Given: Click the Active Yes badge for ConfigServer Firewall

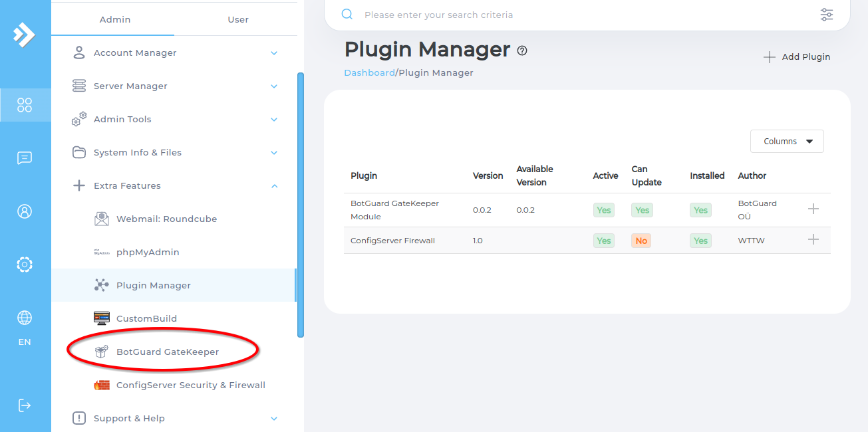Looking at the screenshot, I should pos(604,241).
